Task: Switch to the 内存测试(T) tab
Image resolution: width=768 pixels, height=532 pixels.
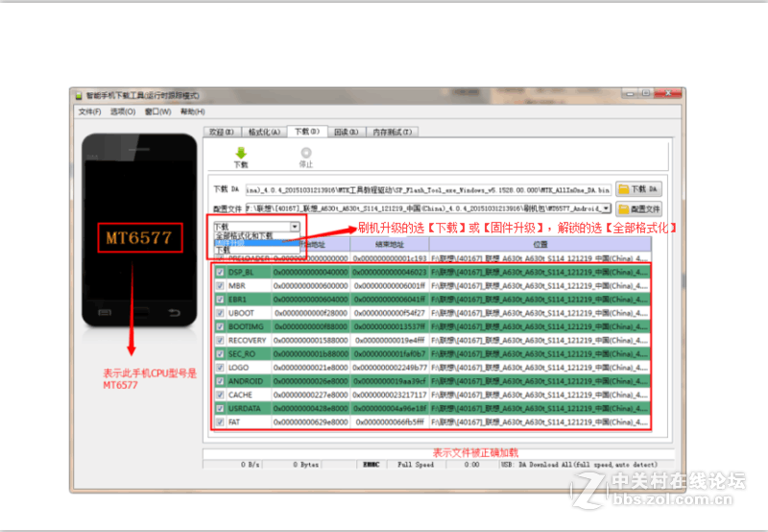Action: click(x=393, y=132)
